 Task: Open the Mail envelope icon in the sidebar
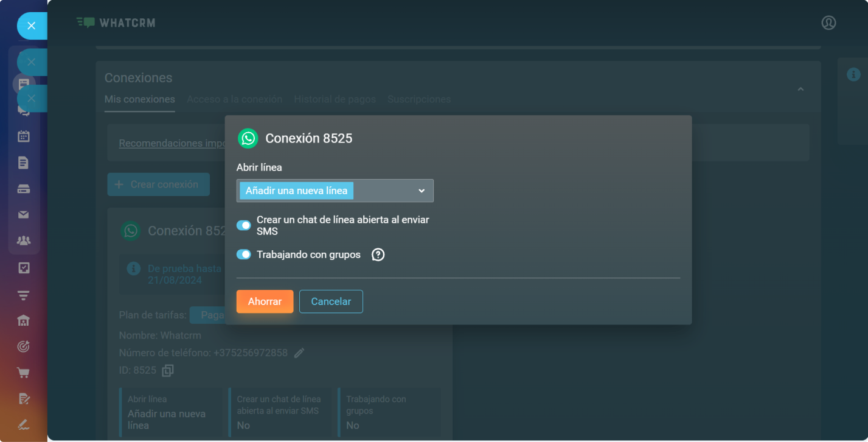coord(24,214)
